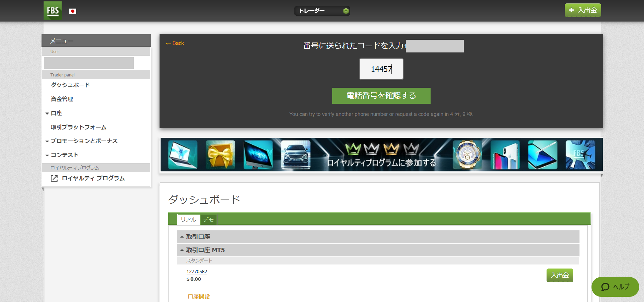The width and height of the screenshot is (644, 302).
Task: Expand the コンテスト menu section
Action: [x=65, y=155]
